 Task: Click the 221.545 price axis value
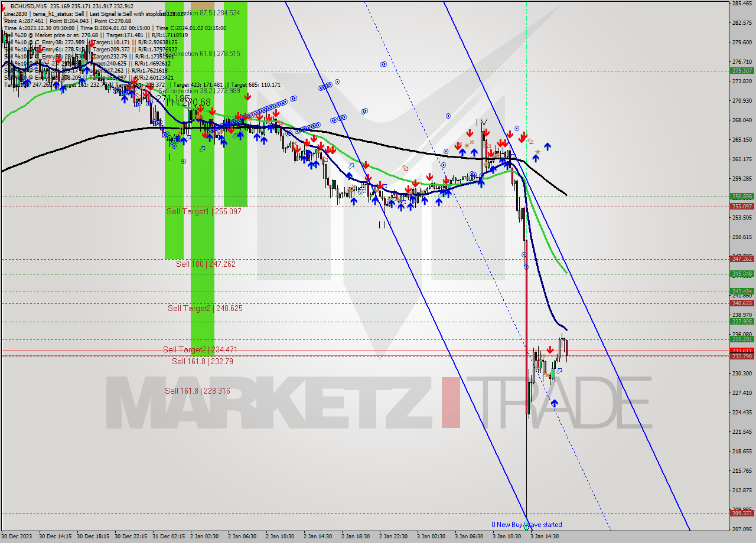(742, 432)
